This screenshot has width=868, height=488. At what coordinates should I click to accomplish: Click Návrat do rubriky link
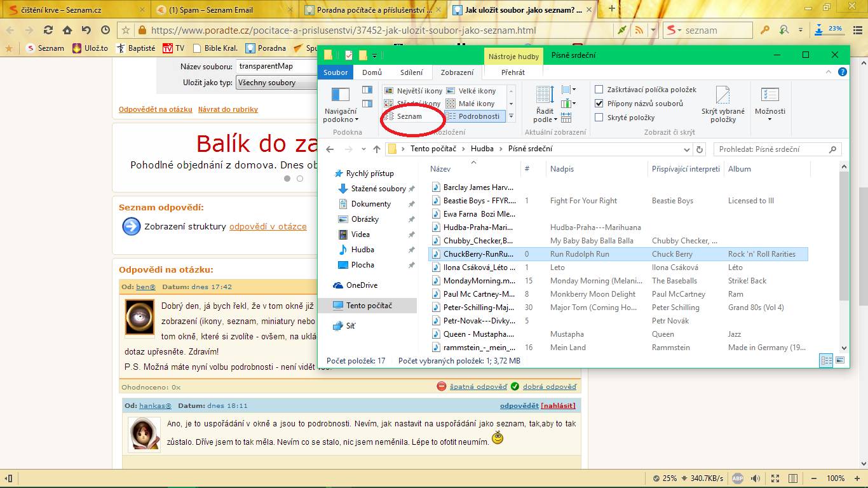pos(228,109)
